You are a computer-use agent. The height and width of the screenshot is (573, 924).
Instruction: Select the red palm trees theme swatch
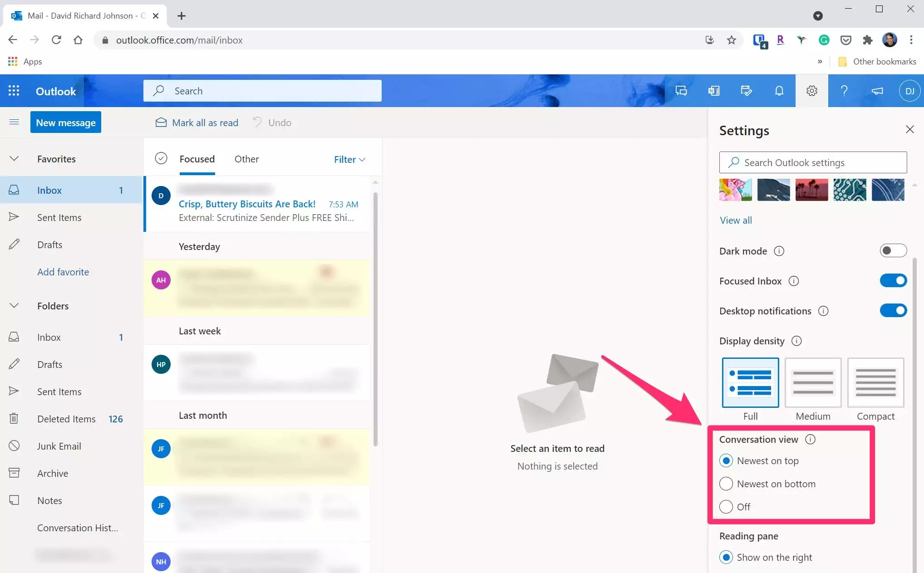(811, 190)
